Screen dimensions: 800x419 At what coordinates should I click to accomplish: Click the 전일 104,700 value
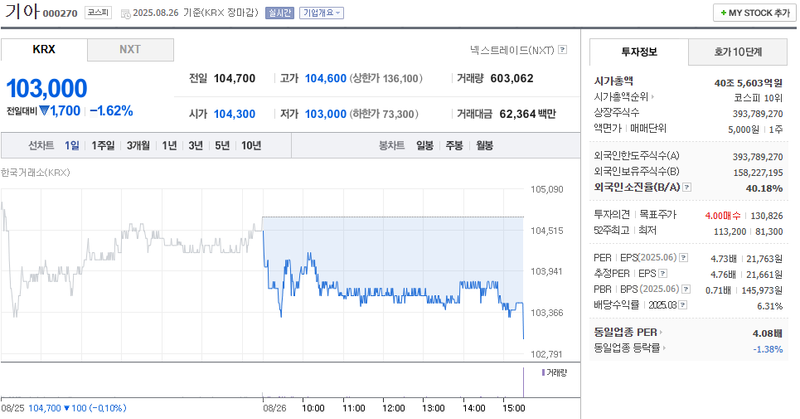point(234,79)
